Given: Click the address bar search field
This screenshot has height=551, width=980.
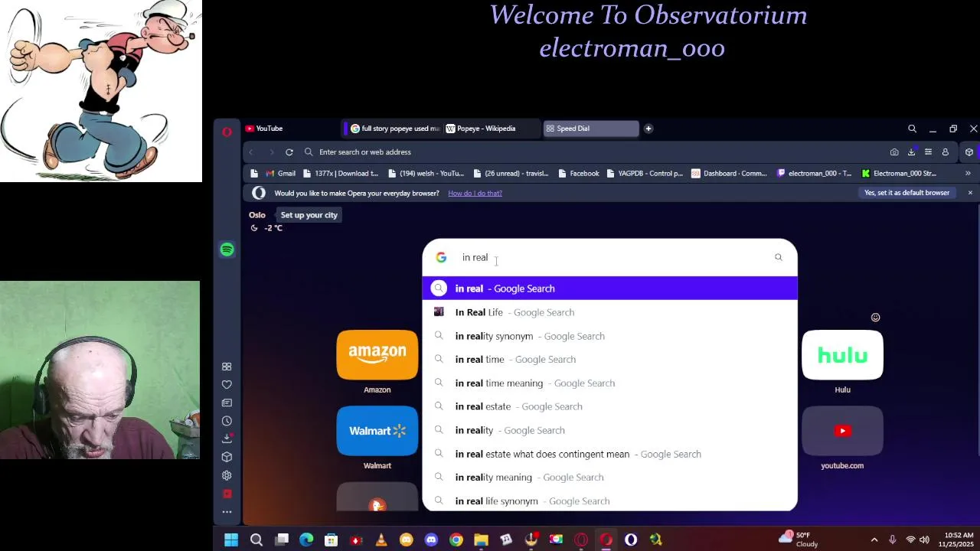Looking at the screenshot, I should pyautogui.click(x=590, y=152).
